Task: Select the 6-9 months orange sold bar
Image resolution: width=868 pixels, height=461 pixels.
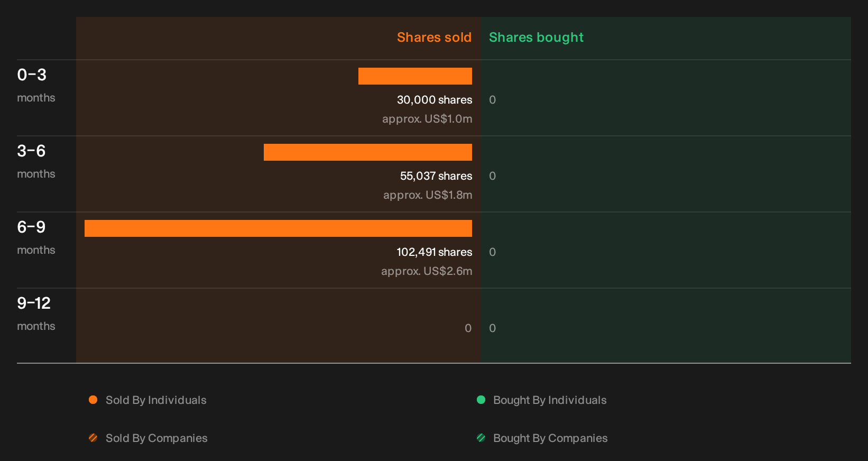Action: coord(278,228)
